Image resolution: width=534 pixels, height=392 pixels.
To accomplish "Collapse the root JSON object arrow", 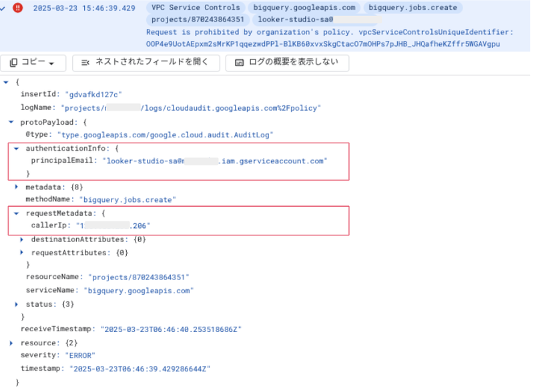I will (x=6, y=82).
